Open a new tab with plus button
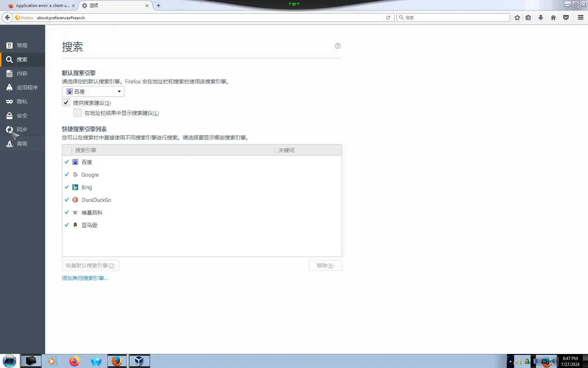The height and width of the screenshot is (368, 588). pyautogui.click(x=159, y=6)
